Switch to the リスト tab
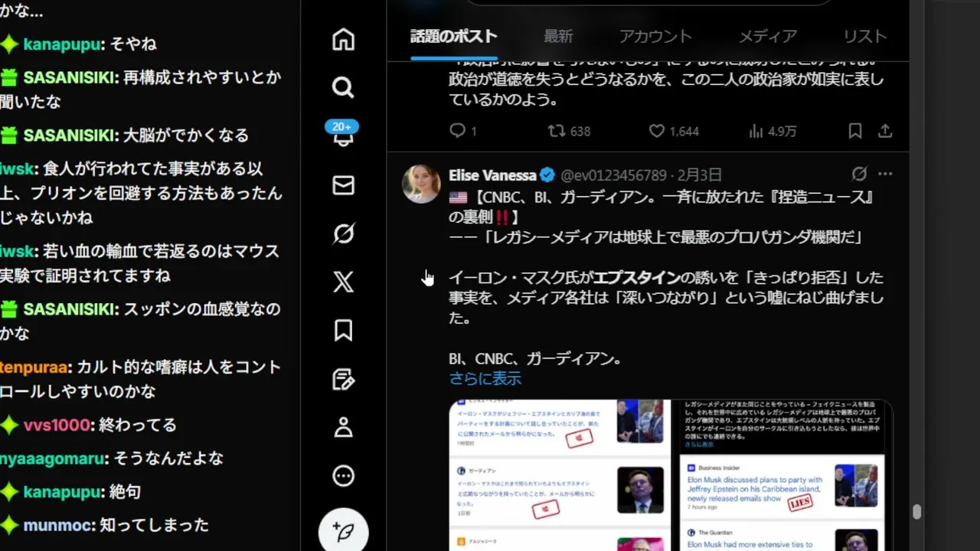The width and height of the screenshot is (980, 551). [x=865, y=36]
